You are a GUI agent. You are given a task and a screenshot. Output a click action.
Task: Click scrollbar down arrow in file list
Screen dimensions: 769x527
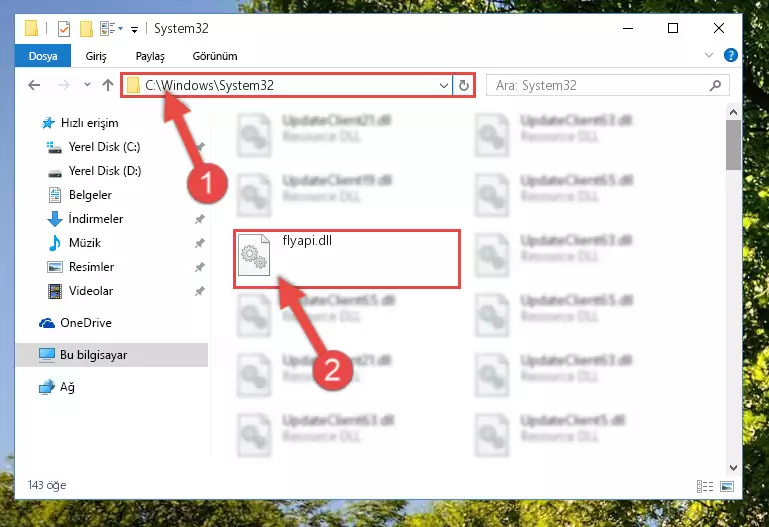tap(733, 468)
